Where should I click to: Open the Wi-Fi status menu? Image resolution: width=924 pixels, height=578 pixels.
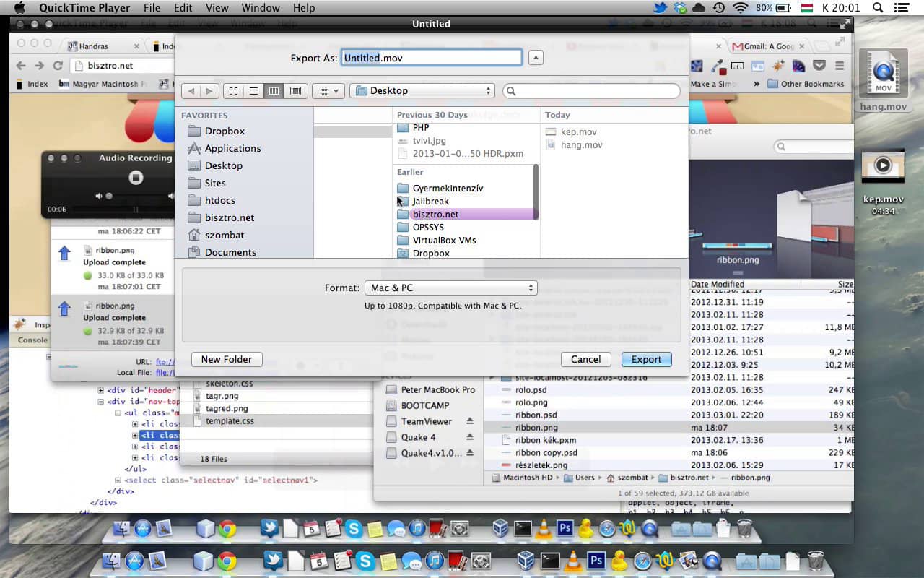click(740, 8)
